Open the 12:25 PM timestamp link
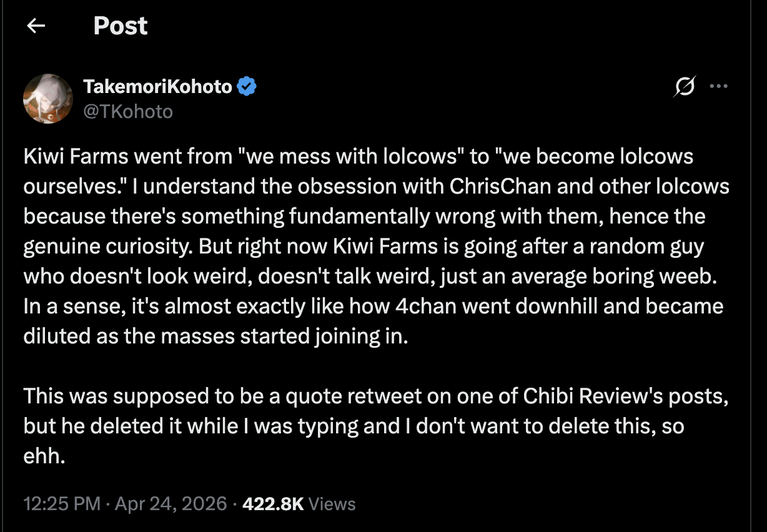Viewport: 767px width, 532px height. coord(62,504)
